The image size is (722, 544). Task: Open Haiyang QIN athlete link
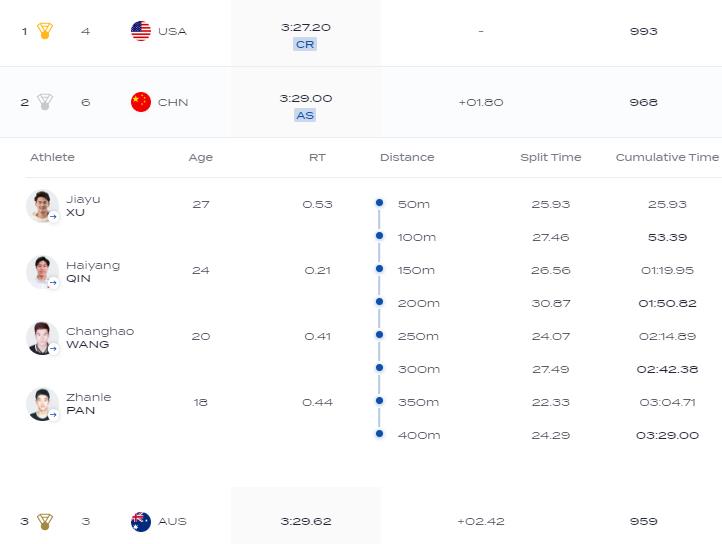(x=93, y=272)
